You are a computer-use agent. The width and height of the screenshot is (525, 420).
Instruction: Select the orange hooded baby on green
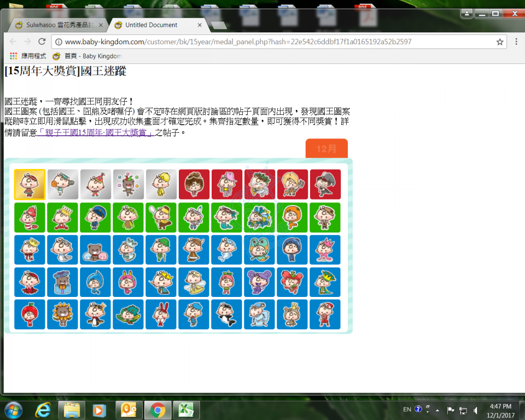click(292, 217)
